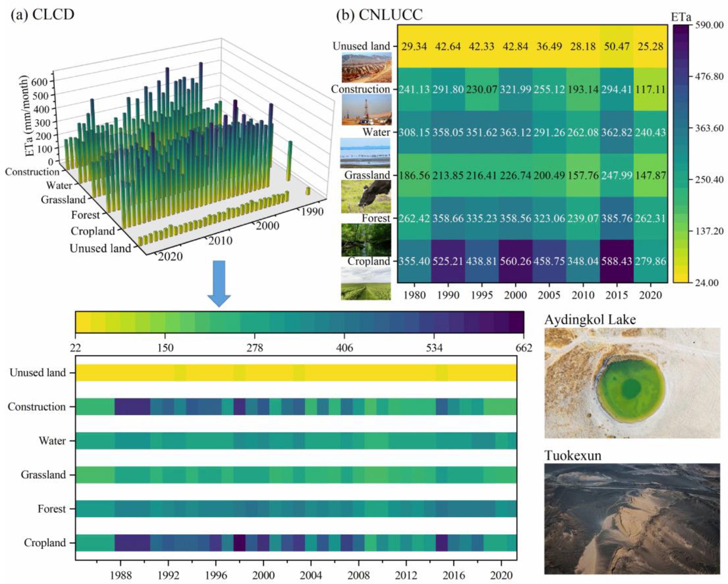Screen dimensions: 728x584
Task: Click the (a) CLCD panel title
Action: click(42, 15)
